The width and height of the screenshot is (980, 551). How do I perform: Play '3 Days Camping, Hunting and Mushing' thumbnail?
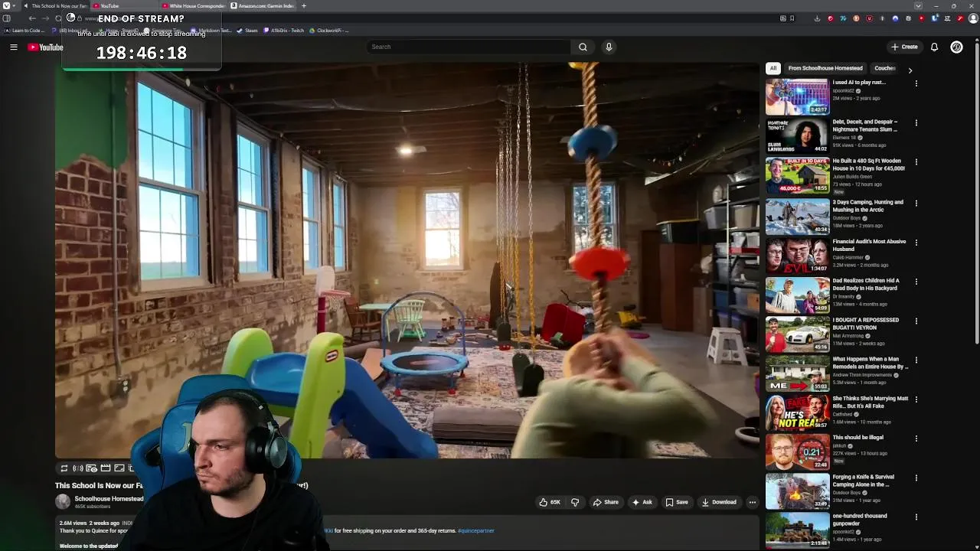(797, 216)
